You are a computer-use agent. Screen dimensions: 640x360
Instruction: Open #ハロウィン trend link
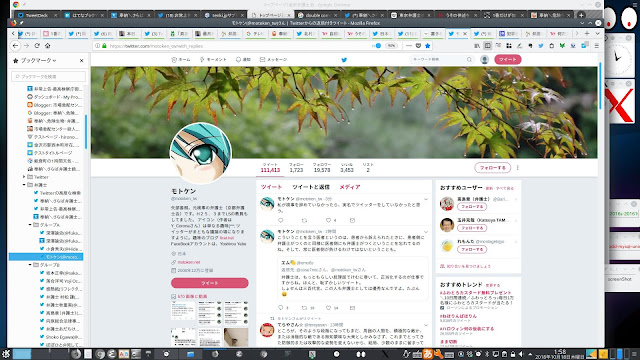click(x=467, y=329)
